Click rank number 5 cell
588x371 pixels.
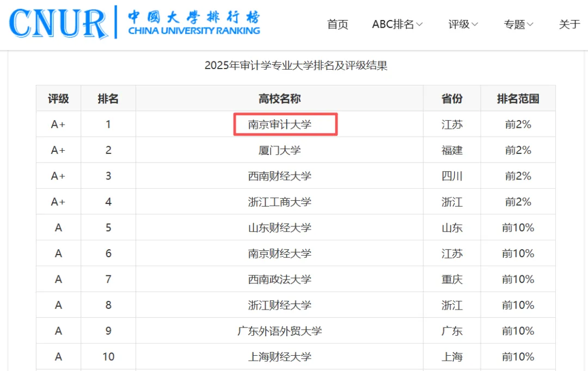click(x=108, y=228)
